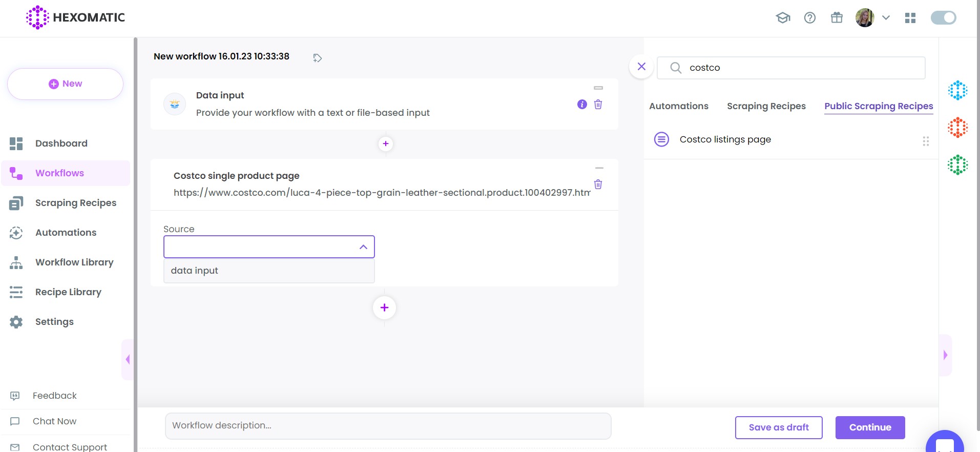Open the apps grid icon

click(910, 18)
